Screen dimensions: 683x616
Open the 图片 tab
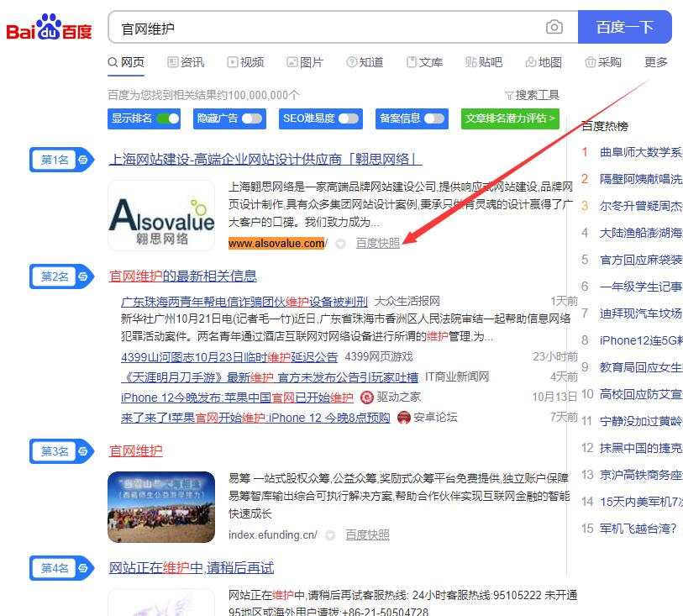point(305,62)
